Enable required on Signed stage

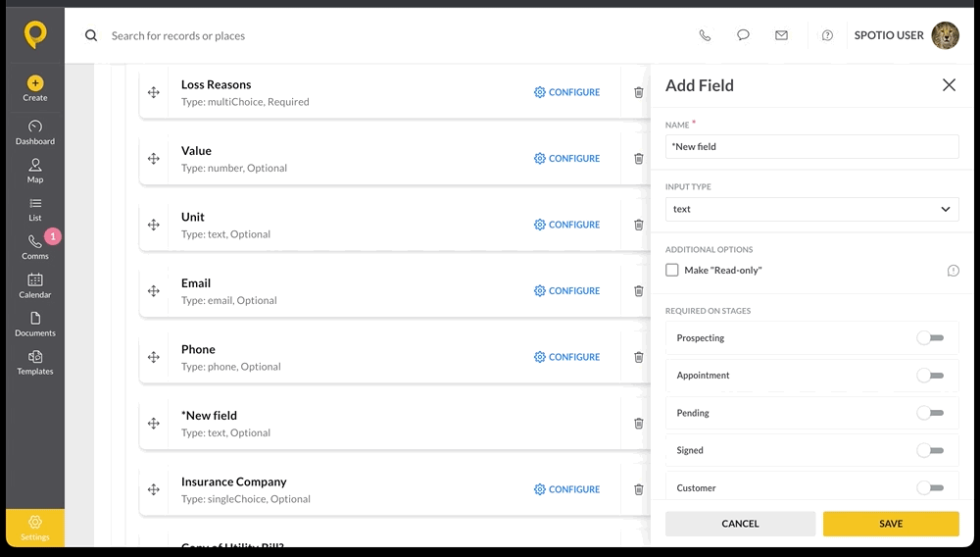930,451
